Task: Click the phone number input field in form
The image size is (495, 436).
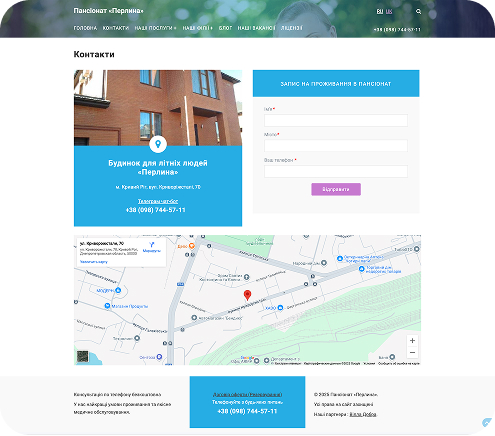Action: click(x=336, y=171)
